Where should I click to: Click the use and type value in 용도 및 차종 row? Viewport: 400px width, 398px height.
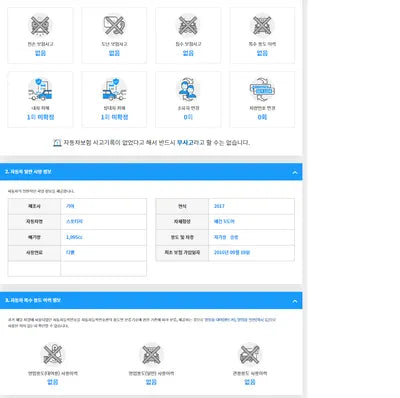[x=226, y=237]
